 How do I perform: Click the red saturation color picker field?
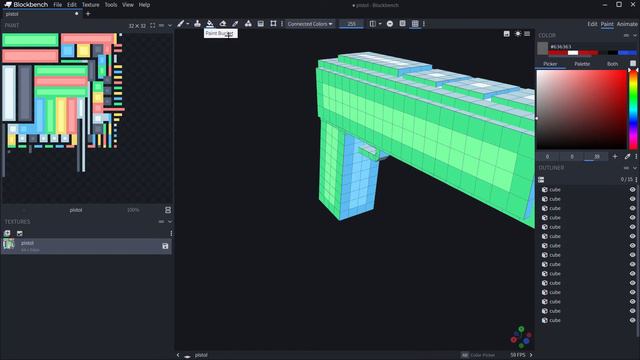point(581,109)
